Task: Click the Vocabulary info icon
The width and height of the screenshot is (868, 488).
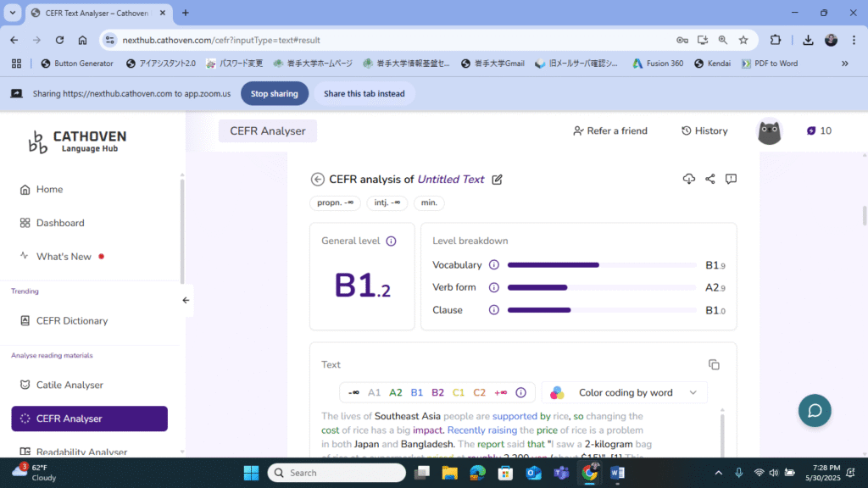Action: pos(494,265)
